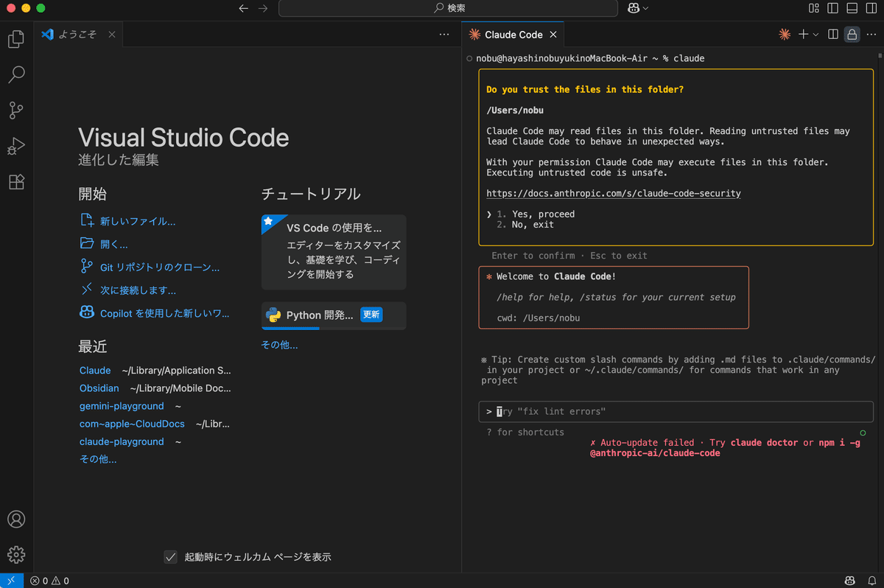
Task: Open the Run and Debug view
Action: pos(16,146)
